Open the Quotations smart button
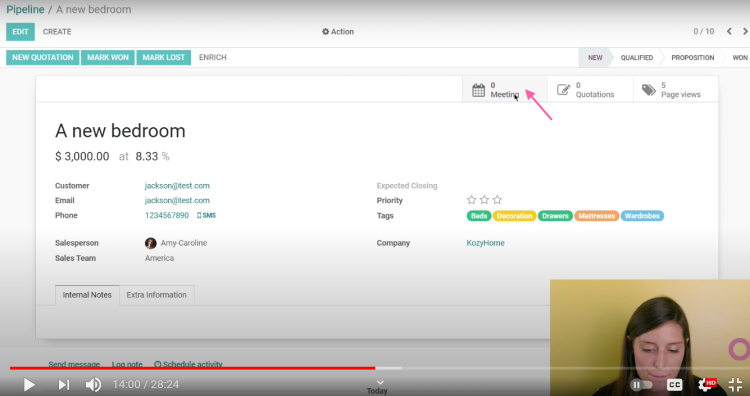Screen dimensions: 750x396 click(x=590, y=89)
